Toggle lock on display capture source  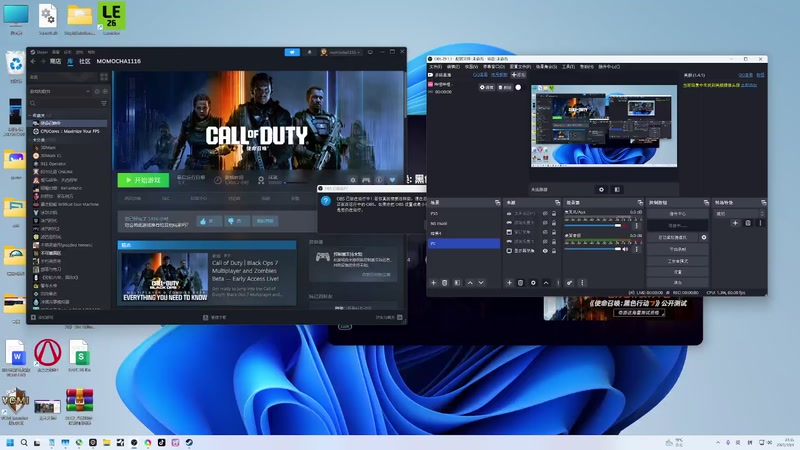554,251
